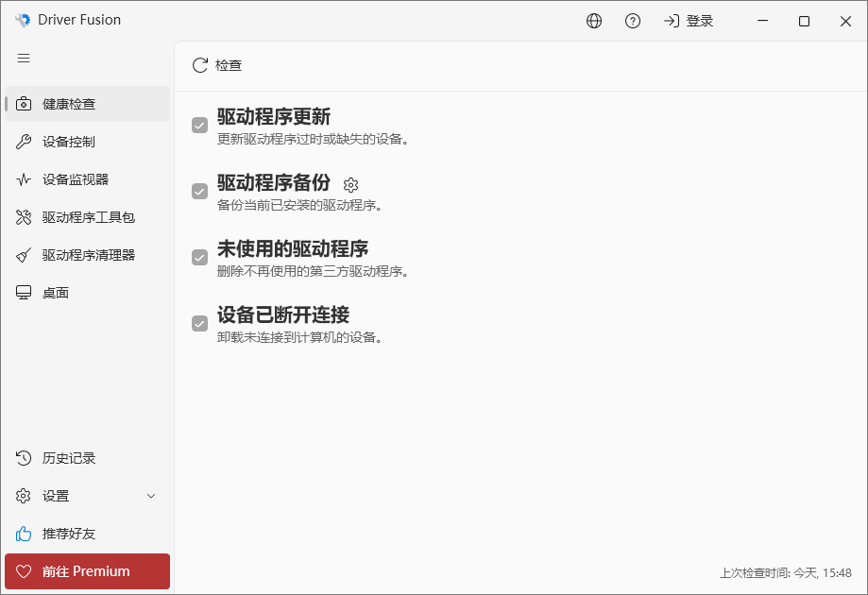Expand the 设置 chevron arrow
The image size is (868, 595).
(x=151, y=496)
